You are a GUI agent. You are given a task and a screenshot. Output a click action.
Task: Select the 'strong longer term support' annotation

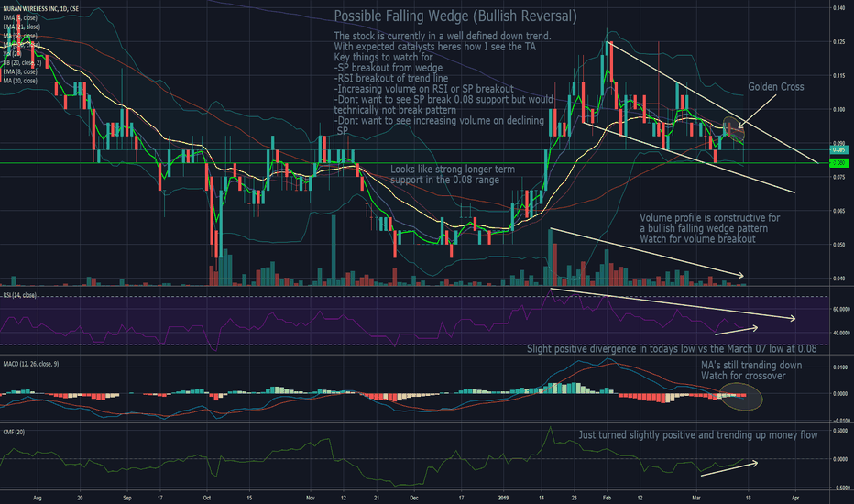coord(452,174)
